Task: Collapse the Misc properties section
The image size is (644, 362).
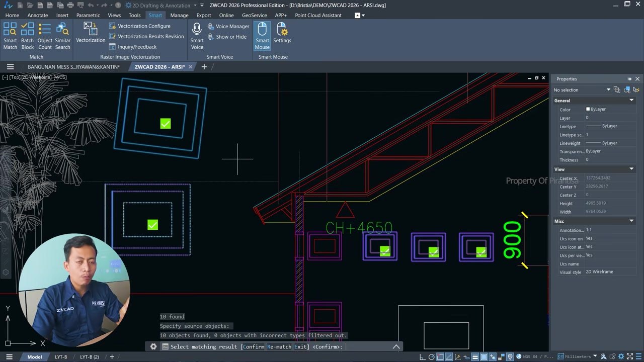Action: 631,221
